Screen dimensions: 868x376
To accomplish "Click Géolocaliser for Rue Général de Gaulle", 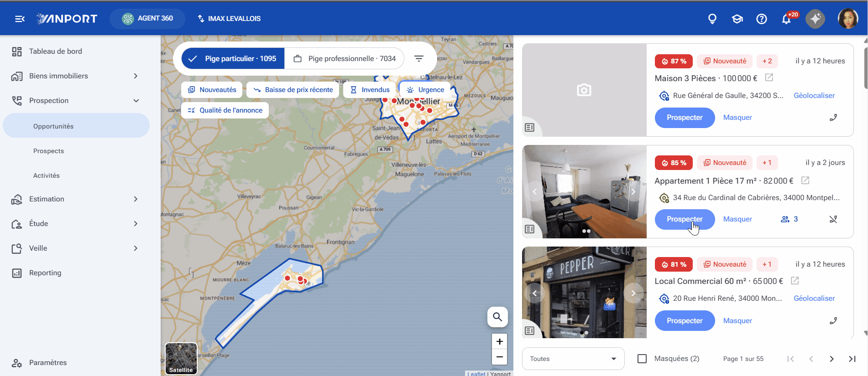I will [x=814, y=96].
